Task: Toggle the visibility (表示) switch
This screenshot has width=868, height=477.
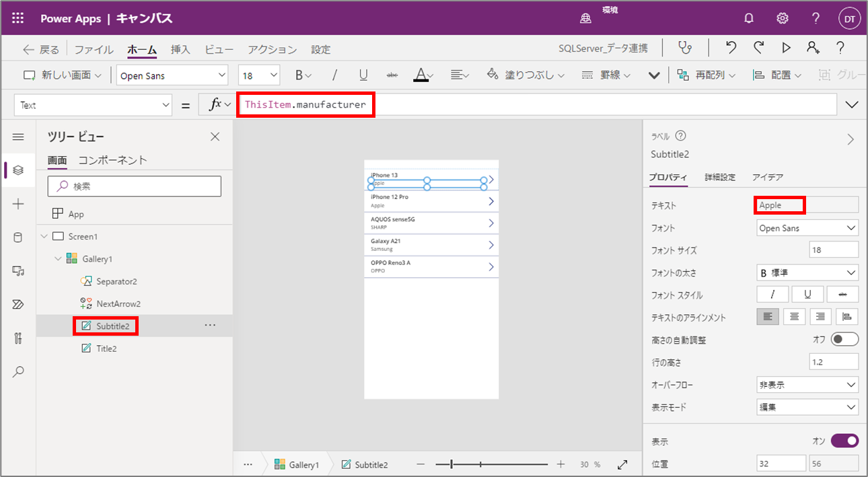Action: point(845,441)
